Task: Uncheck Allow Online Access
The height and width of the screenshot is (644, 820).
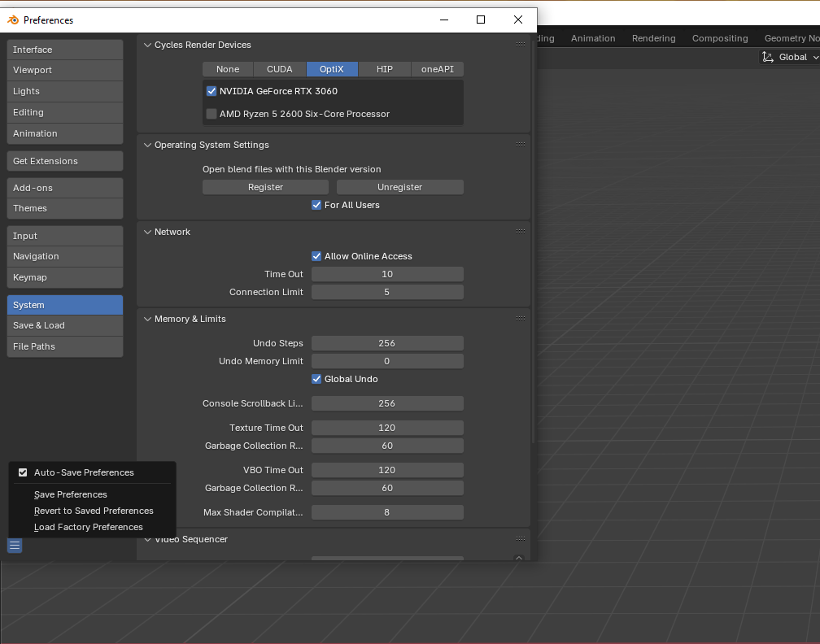Action: click(x=317, y=256)
